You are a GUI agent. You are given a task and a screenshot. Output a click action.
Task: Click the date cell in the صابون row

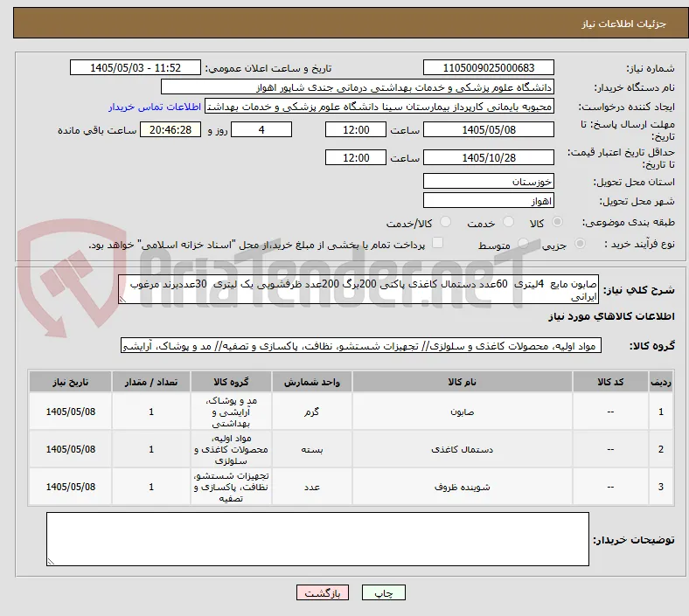coord(70,412)
